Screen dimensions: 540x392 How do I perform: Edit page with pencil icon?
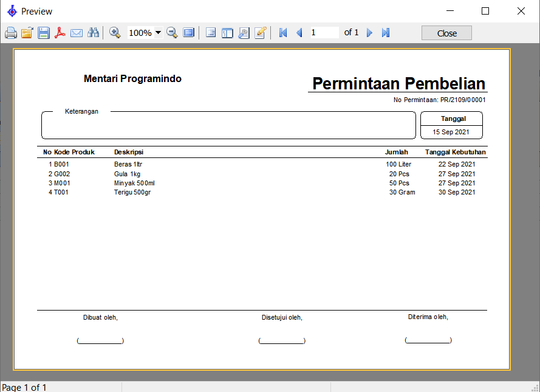click(261, 33)
